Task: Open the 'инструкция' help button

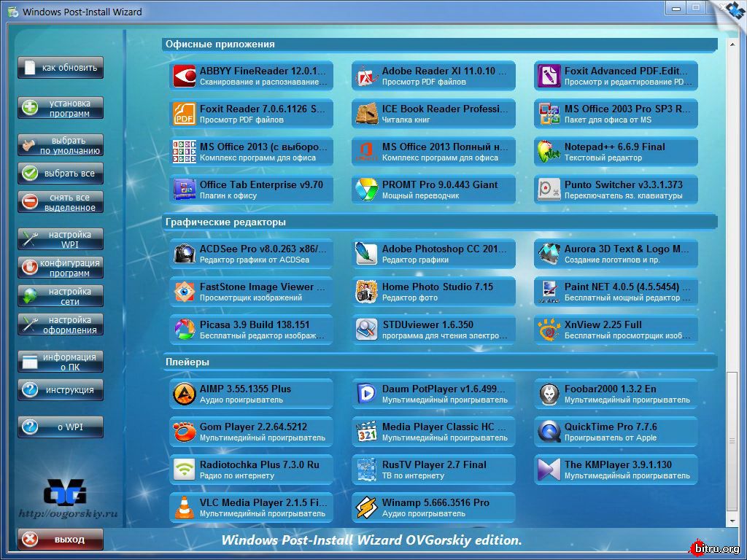Action: (61, 390)
